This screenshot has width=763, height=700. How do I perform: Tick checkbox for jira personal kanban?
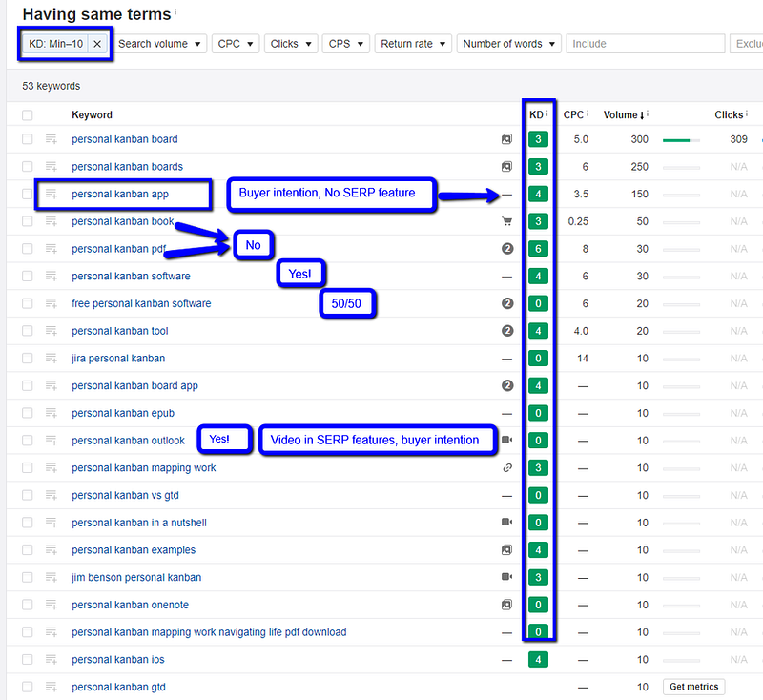[28, 358]
